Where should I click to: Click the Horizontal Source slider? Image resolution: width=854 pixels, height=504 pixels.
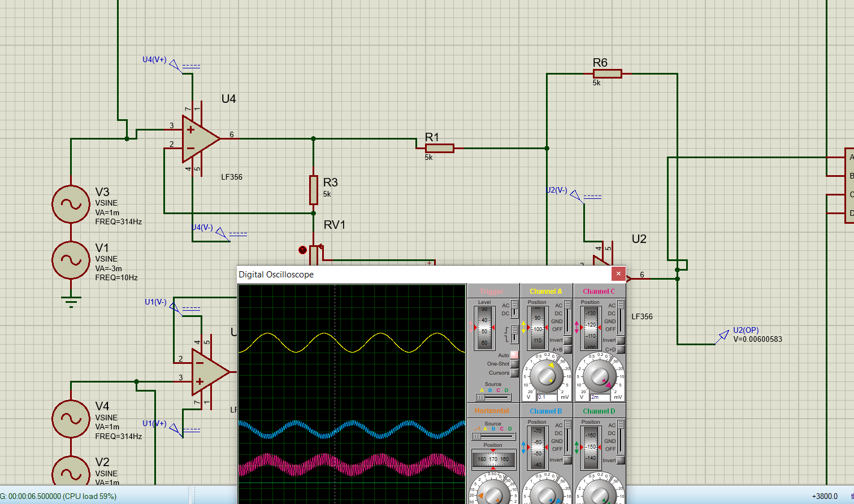pyautogui.click(x=493, y=436)
